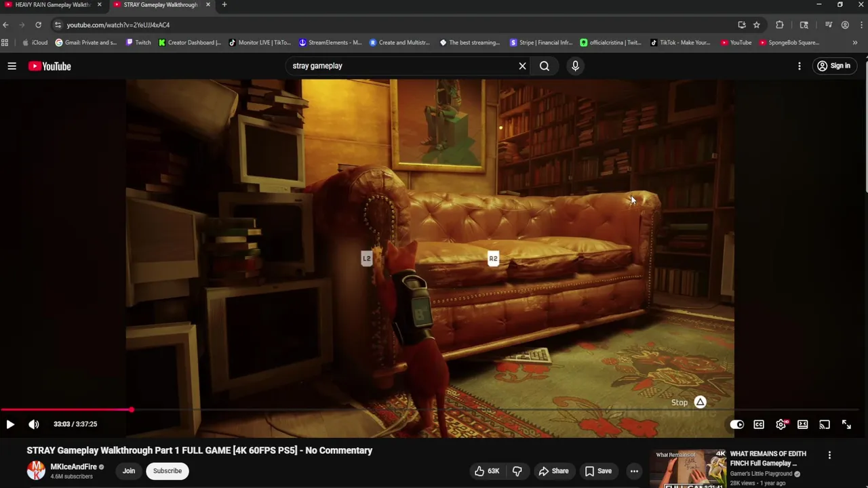Open options menu for Edith Finch video
868x488 pixels.
(x=829, y=455)
